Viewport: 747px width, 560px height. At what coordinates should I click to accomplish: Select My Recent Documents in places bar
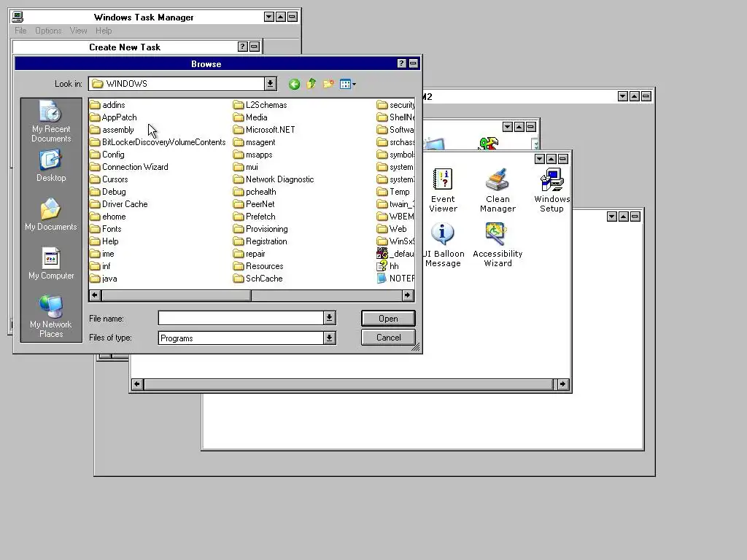pyautogui.click(x=51, y=122)
